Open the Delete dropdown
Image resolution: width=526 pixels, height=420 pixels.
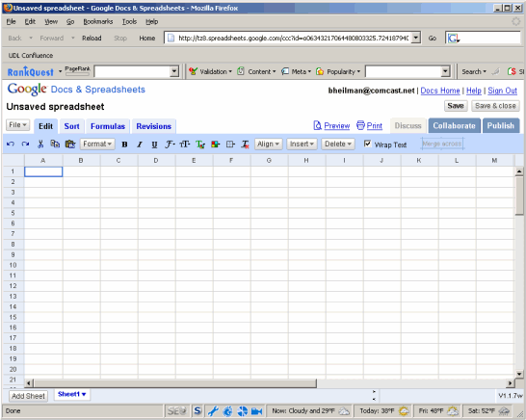pyautogui.click(x=338, y=144)
